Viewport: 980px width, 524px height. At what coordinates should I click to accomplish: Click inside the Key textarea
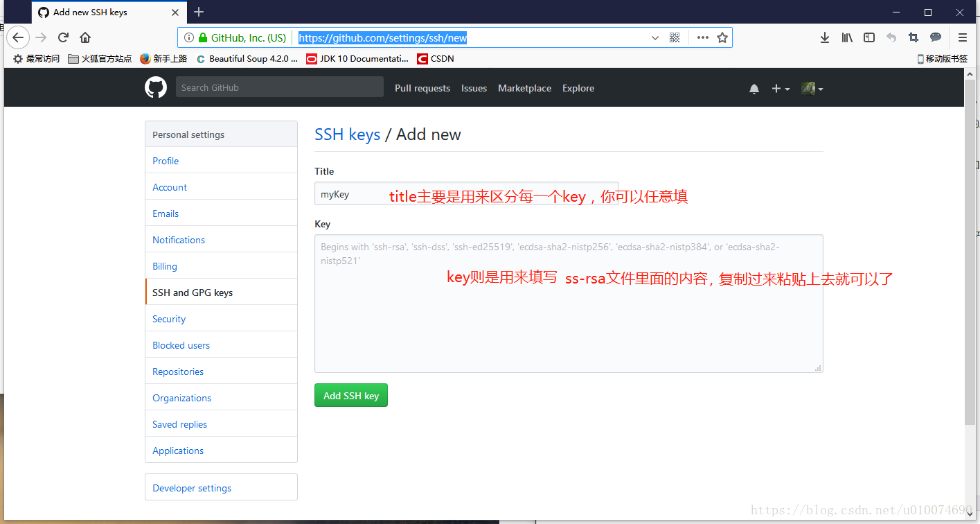coord(569,304)
